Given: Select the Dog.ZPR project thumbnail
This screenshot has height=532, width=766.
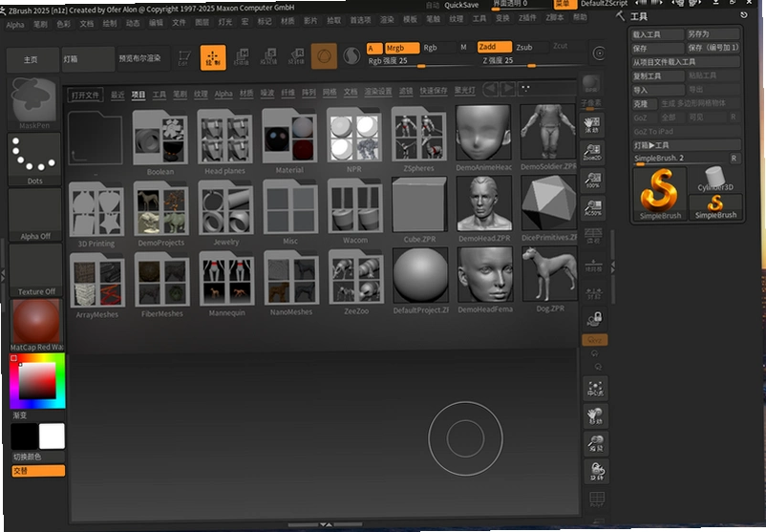Looking at the screenshot, I should (549, 279).
